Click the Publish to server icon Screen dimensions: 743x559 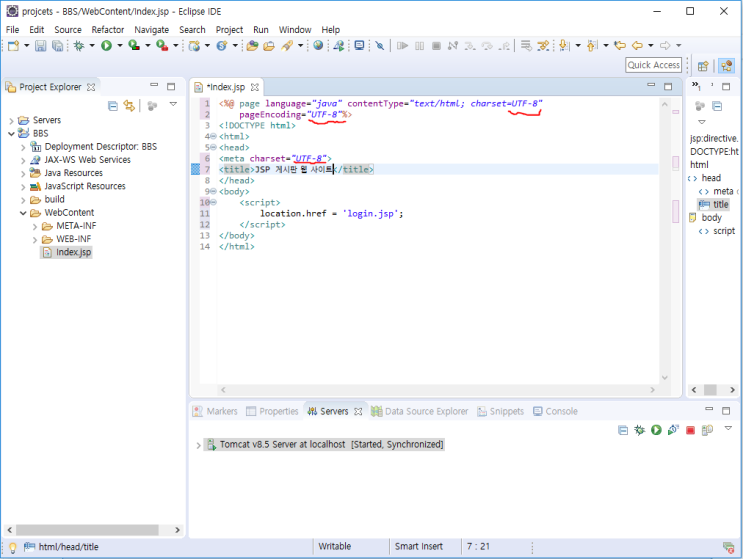[707, 430]
